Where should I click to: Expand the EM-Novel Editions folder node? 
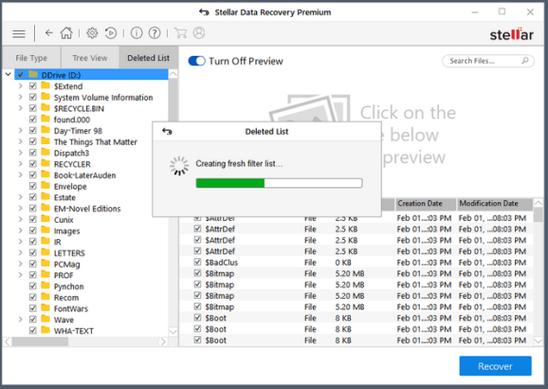click(x=20, y=208)
